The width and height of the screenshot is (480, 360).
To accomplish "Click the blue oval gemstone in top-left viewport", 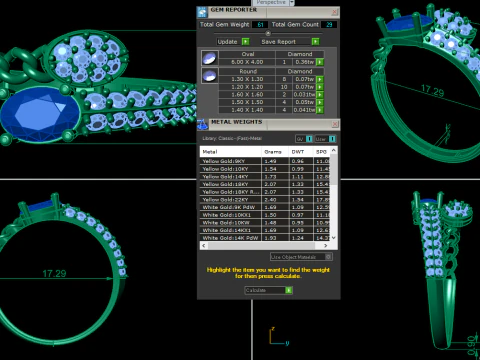I will 41,114.
